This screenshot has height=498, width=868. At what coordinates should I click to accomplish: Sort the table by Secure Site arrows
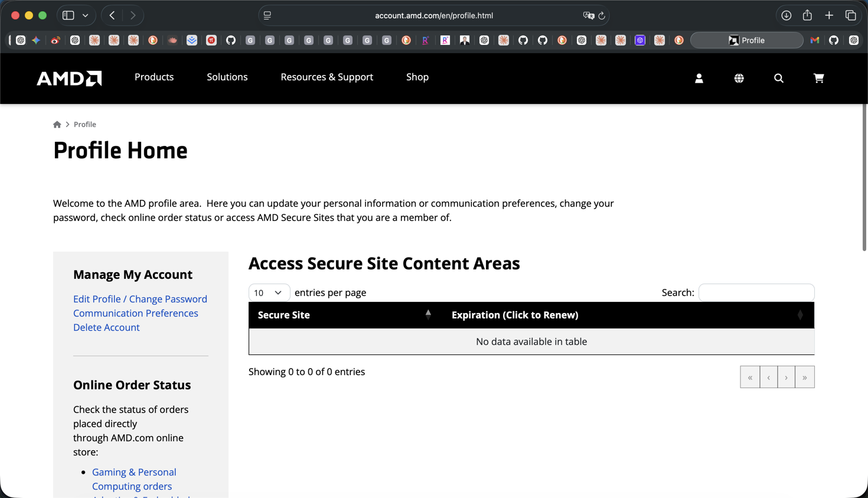(428, 315)
